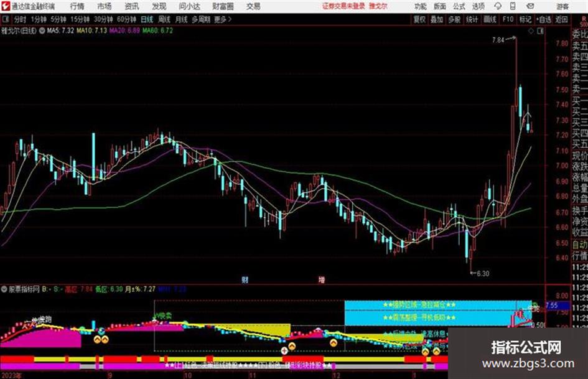Select the 周线 weekly period tab
588x379 pixels.
[164, 19]
